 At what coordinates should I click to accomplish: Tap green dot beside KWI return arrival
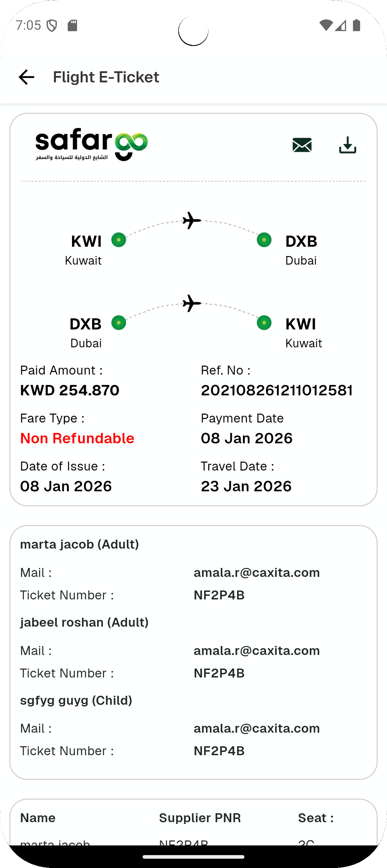(x=264, y=323)
